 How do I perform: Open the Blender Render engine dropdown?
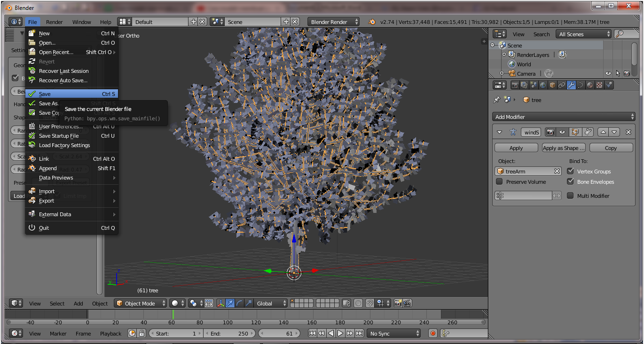pos(334,22)
